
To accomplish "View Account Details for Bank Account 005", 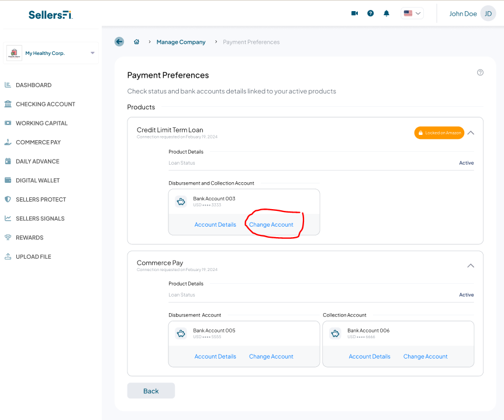I will coord(215,356).
